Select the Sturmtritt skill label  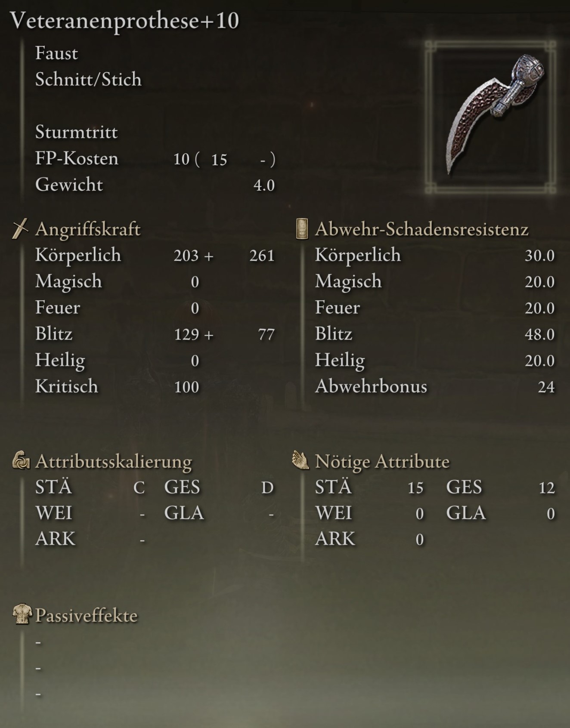(76, 132)
